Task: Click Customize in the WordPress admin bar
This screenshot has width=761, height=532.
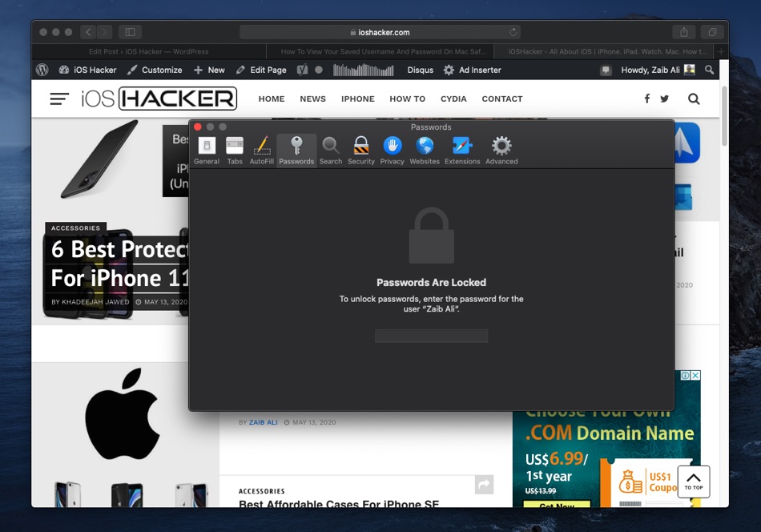Action: 155,70
